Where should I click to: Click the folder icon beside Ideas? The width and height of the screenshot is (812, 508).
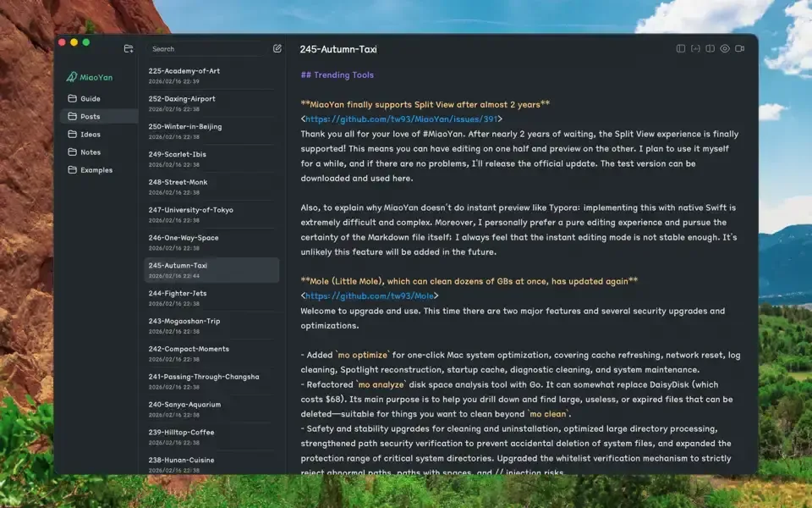click(73, 135)
